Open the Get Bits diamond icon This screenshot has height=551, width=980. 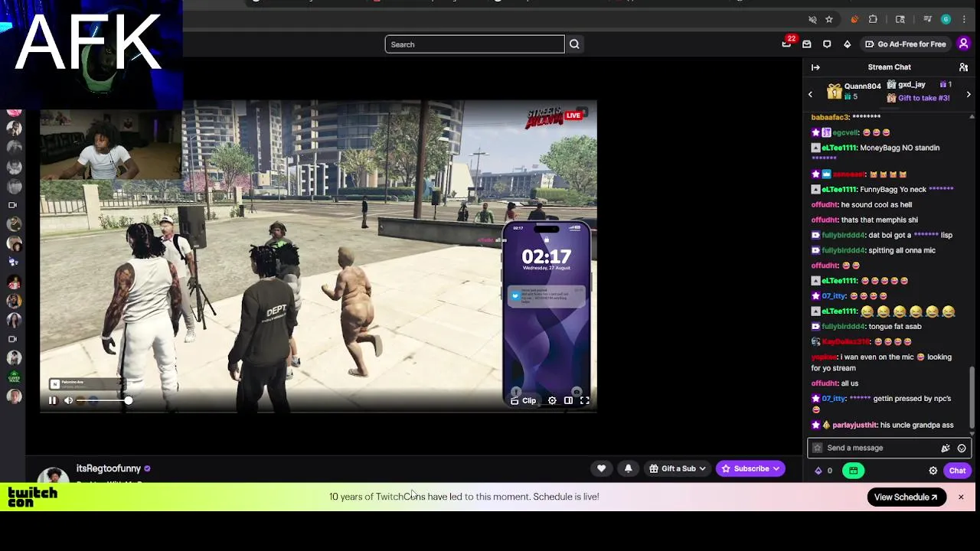point(847,44)
